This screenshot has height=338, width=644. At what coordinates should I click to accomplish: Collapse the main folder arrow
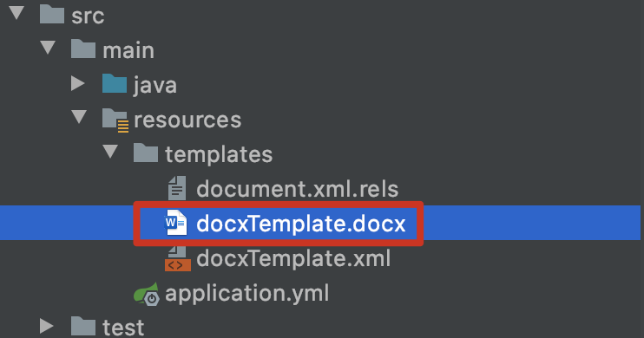pos(48,48)
